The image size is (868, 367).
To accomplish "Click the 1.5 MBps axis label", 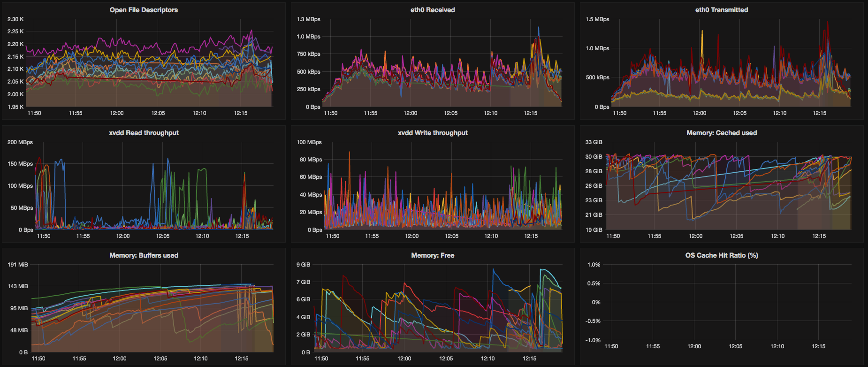I will (x=597, y=19).
